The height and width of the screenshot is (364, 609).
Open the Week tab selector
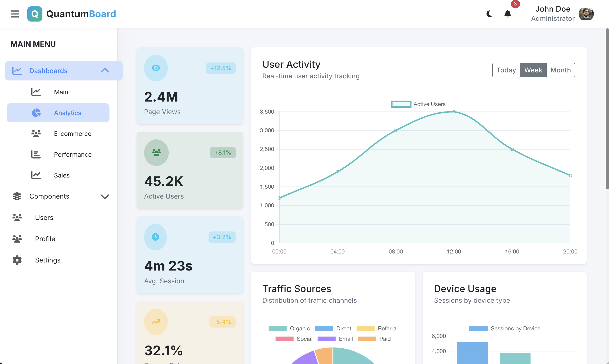click(x=533, y=70)
